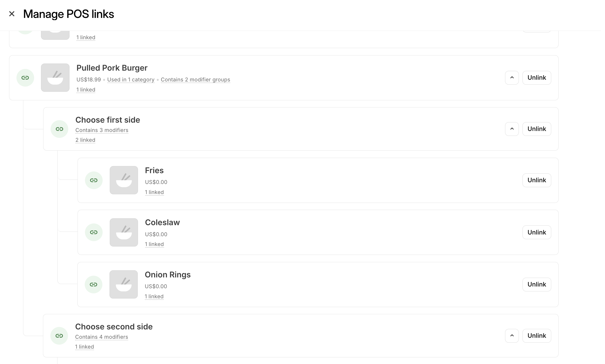This screenshot has width=605, height=364.
Task: Open the Contains 2 modifier groups link
Action: click(x=195, y=80)
